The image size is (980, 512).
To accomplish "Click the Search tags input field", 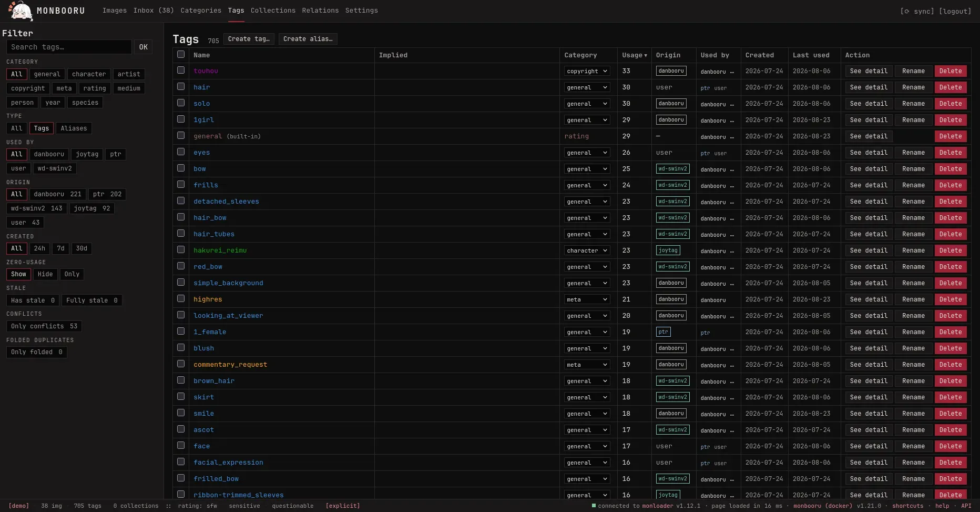I will pos(69,47).
